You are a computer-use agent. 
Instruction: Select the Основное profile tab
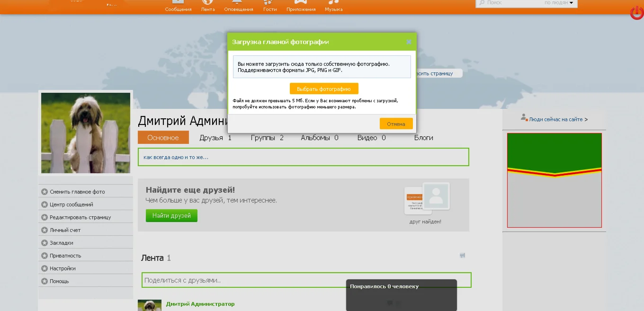pyautogui.click(x=163, y=138)
